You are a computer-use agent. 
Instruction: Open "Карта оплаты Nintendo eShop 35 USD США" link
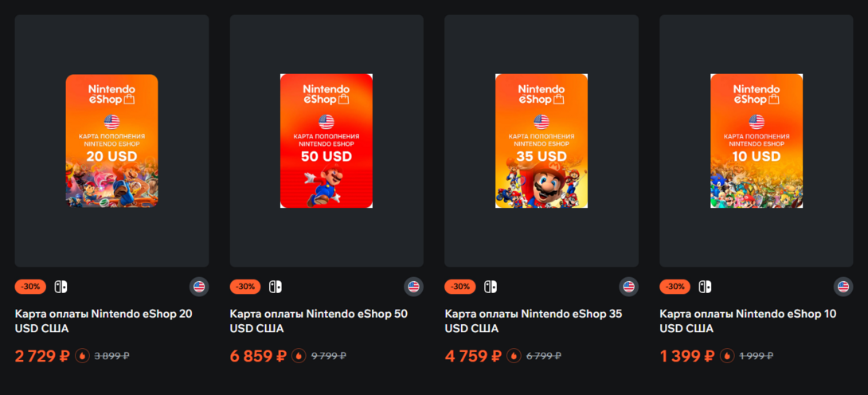tap(533, 321)
